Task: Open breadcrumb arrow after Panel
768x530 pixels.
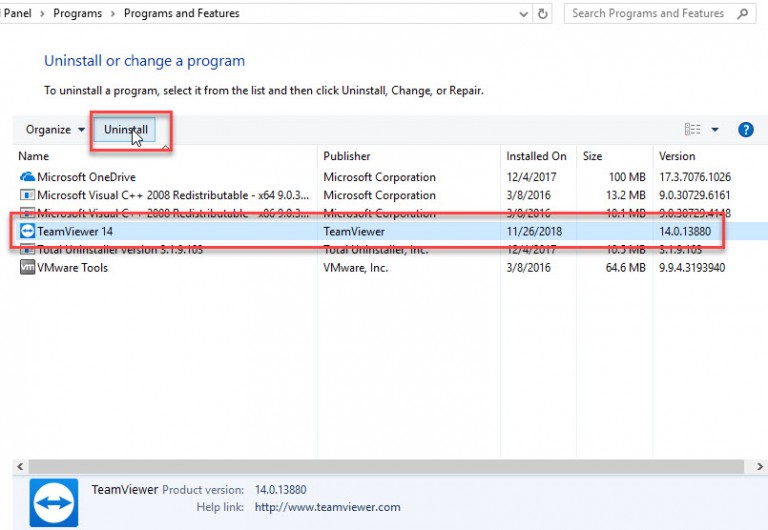Action: pyautogui.click(x=43, y=14)
